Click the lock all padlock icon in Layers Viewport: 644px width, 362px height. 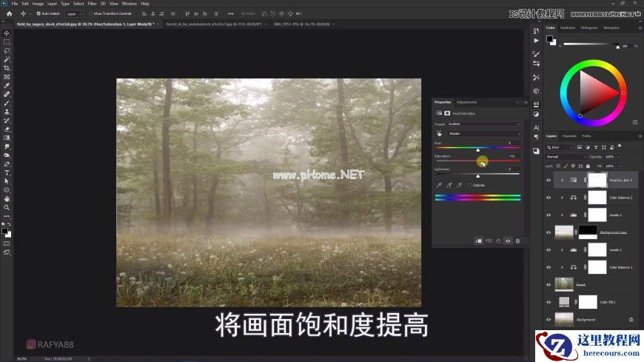pyautogui.click(x=588, y=166)
